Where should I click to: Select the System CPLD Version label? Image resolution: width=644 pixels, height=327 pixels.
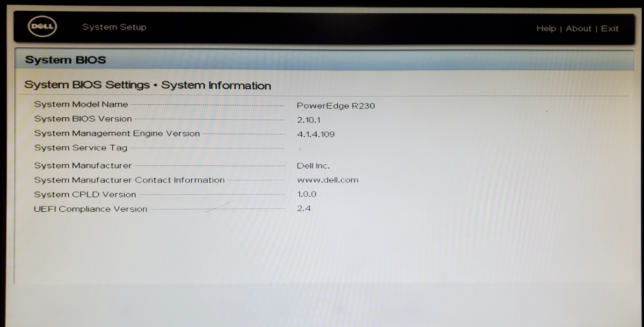(x=85, y=194)
